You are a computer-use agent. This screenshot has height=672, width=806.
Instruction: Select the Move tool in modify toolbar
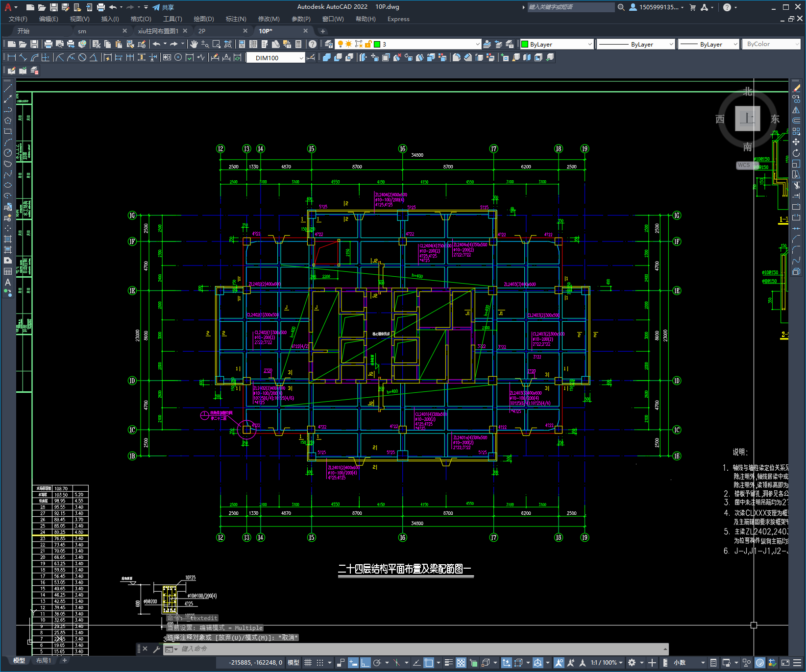coord(796,142)
